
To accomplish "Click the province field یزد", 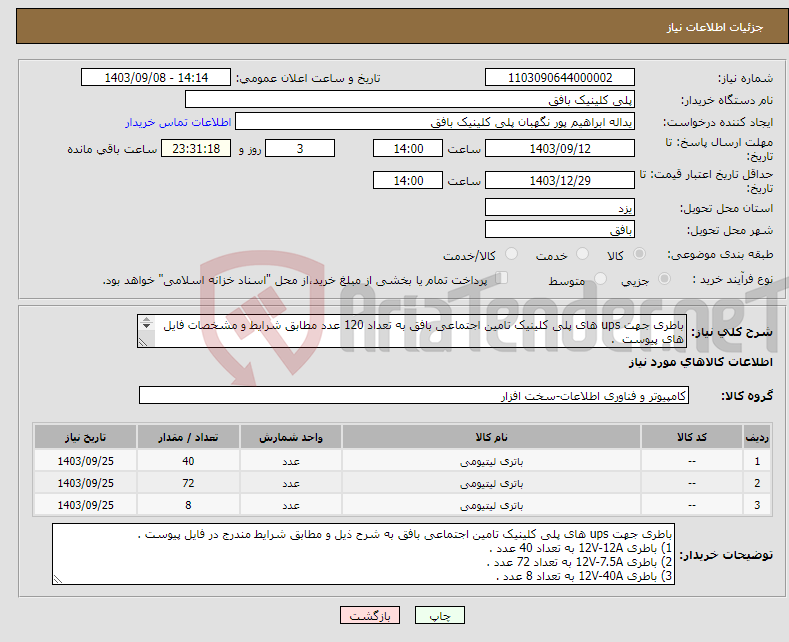I will click(x=560, y=207).
